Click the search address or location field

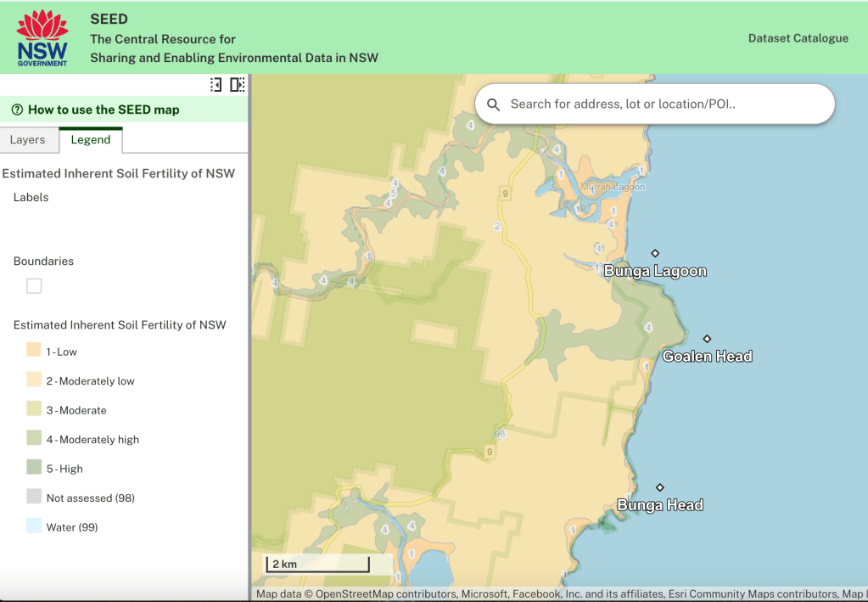(662, 104)
